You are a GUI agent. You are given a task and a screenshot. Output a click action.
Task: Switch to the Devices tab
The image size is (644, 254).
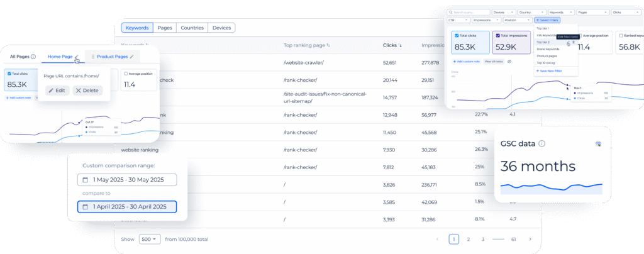tap(222, 28)
